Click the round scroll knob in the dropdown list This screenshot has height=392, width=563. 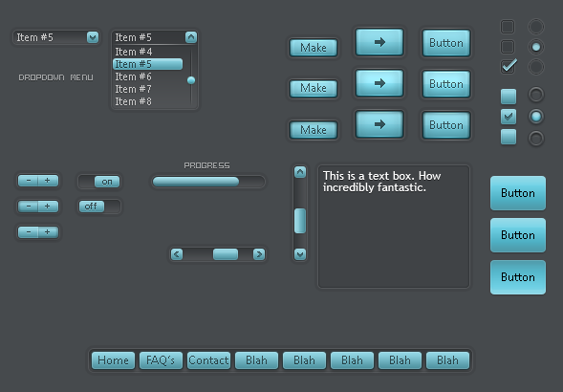pyautogui.click(x=191, y=80)
